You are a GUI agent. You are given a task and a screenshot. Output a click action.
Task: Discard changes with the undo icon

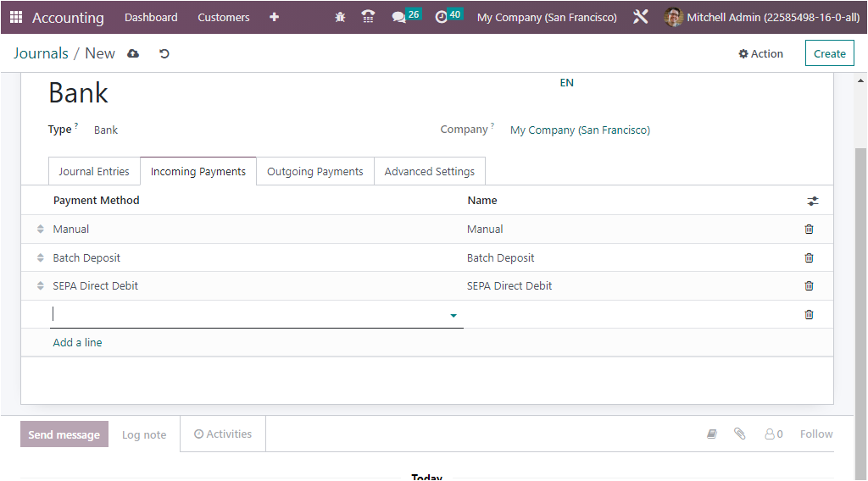click(164, 53)
